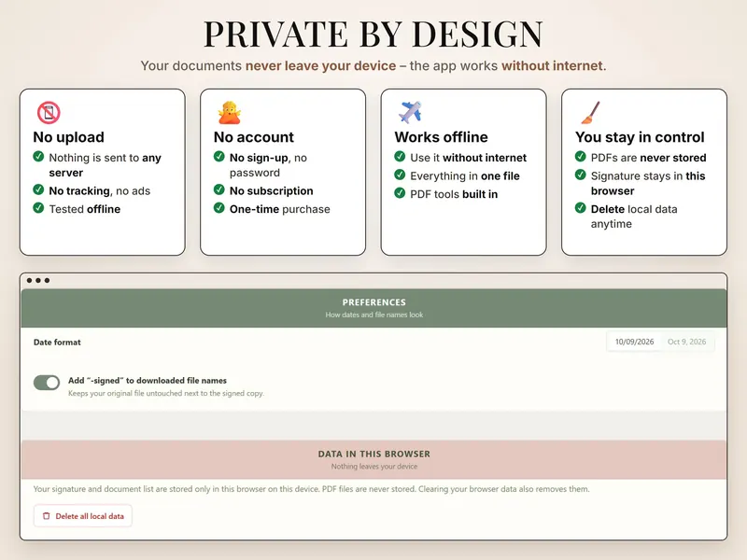
Task: Click the "PDFs are never stored" list text
Action: [648, 158]
